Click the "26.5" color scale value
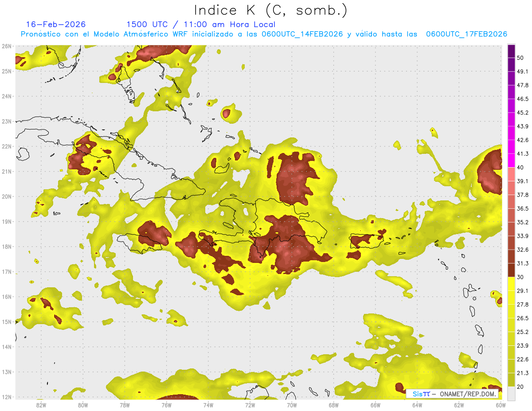Viewport: 532px width, 411px height. [x=522, y=318]
